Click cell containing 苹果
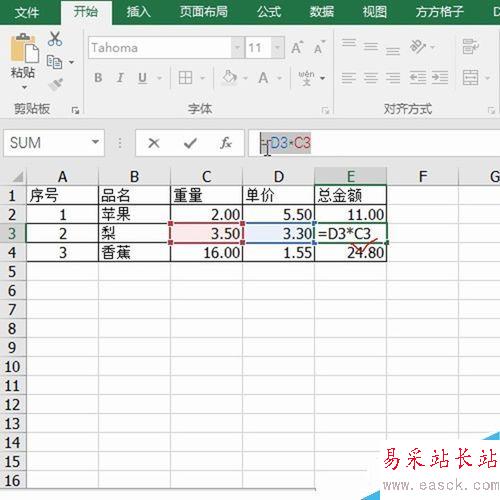The image size is (500, 500). tap(134, 214)
